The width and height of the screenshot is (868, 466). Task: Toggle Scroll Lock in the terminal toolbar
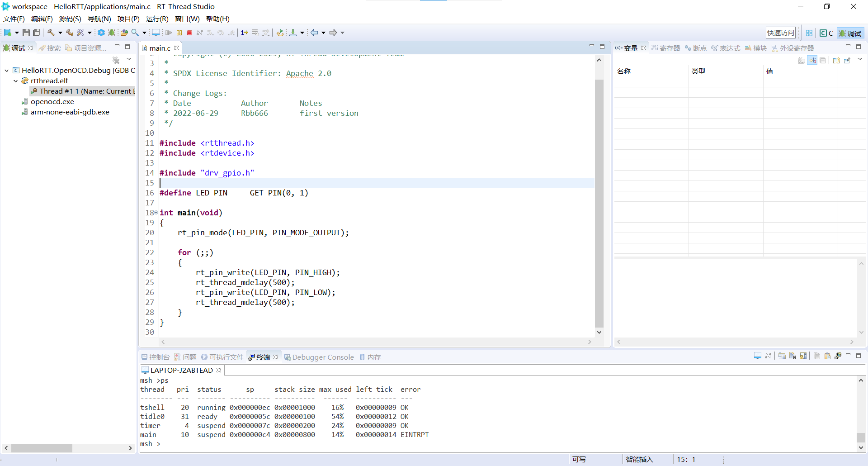pyautogui.click(x=803, y=356)
